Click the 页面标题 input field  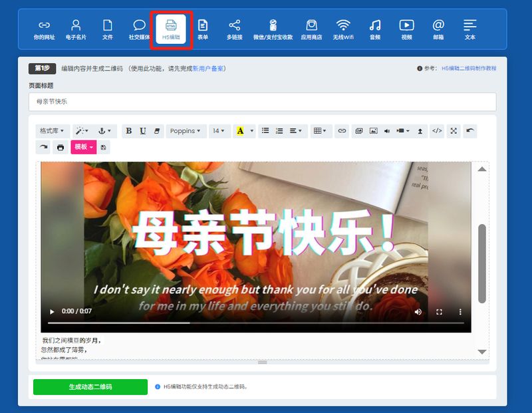tap(262, 102)
